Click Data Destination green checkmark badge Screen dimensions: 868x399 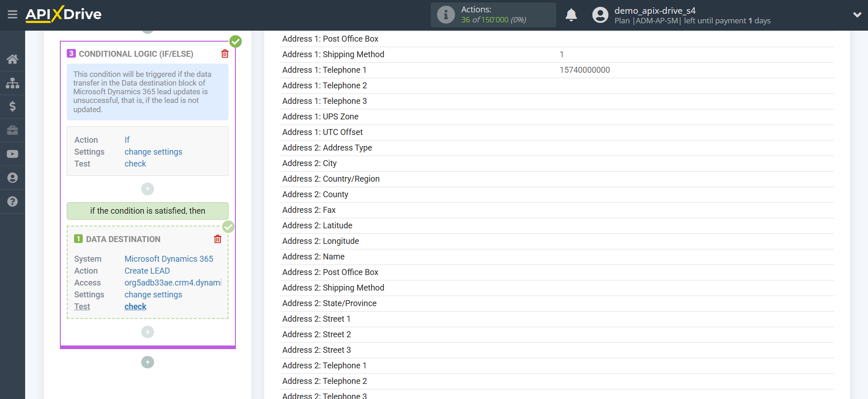click(228, 226)
